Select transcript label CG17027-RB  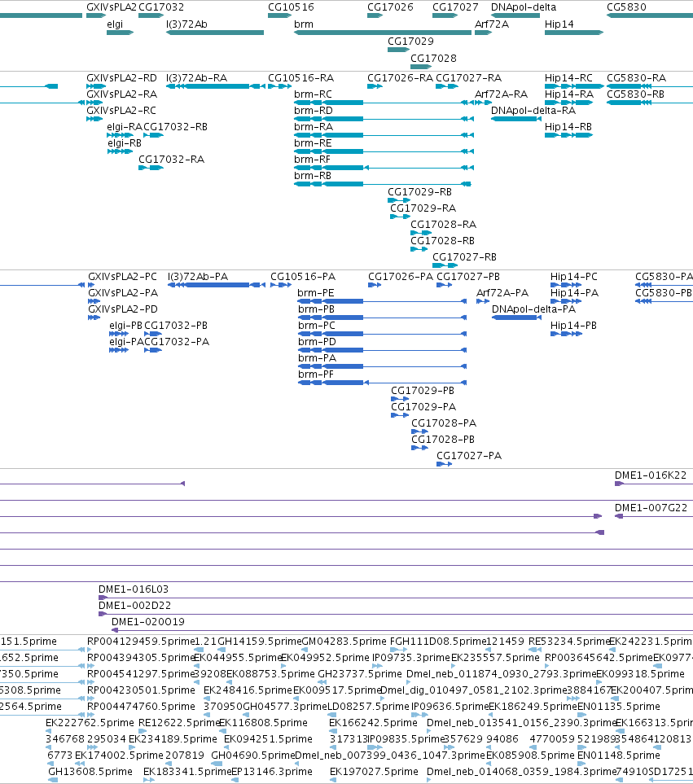[x=464, y=256]
